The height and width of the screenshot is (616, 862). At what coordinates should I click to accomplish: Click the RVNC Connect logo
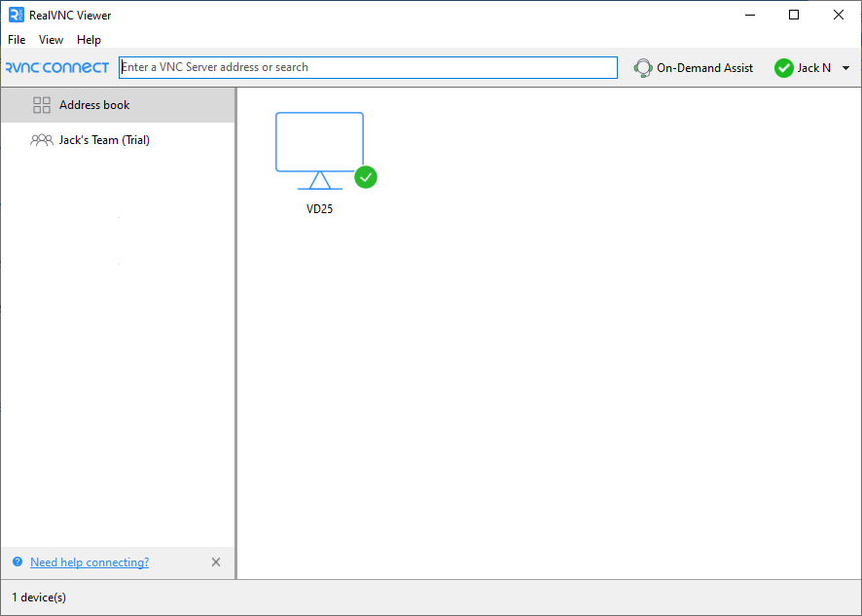[x=57, y=68]
